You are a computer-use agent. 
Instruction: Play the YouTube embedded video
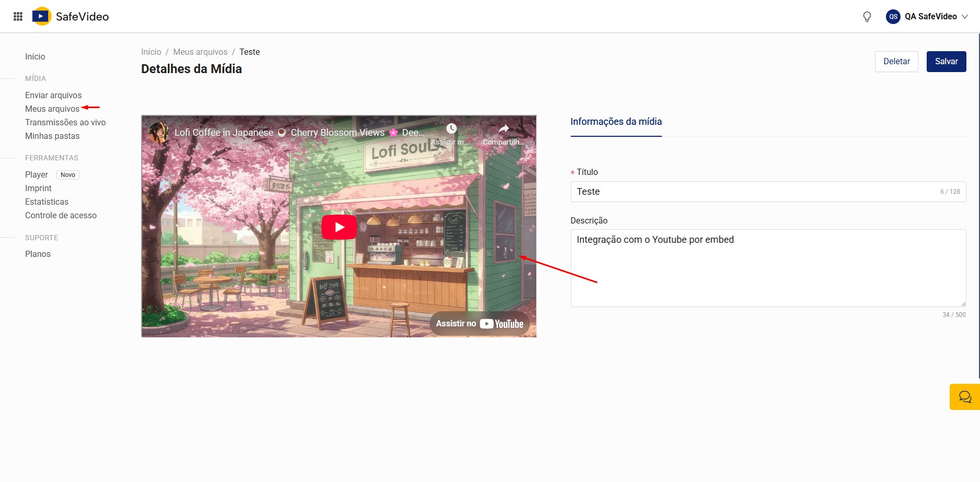(x=339, y=227)
